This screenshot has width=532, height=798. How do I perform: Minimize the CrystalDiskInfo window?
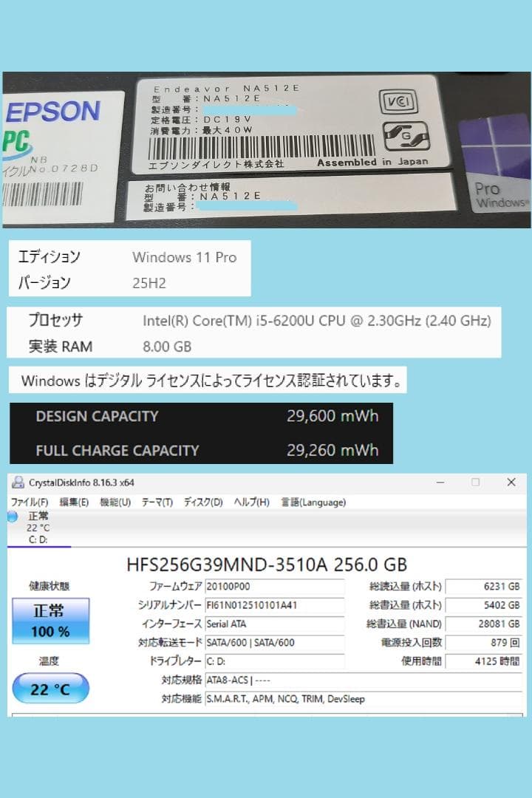440,482
